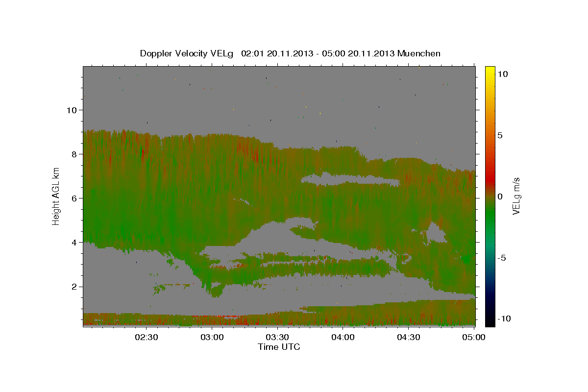Select the 03:00 time tick label

tap(212, 337)
